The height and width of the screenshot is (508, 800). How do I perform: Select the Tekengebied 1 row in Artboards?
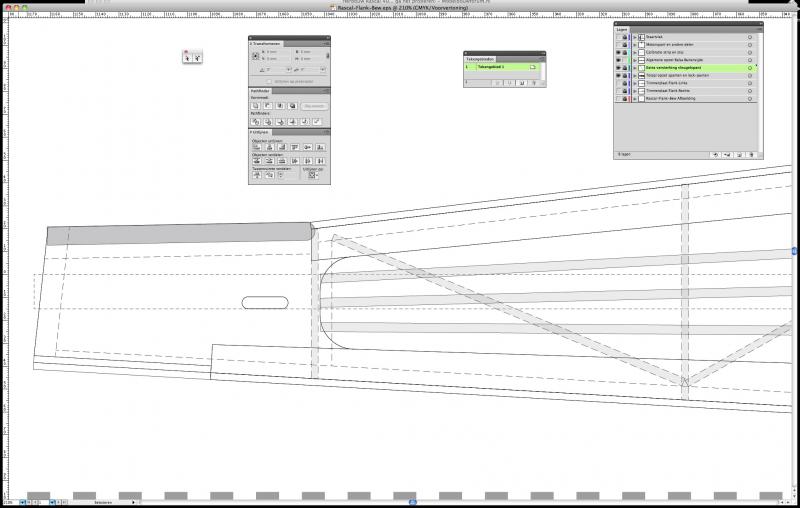tap(503, 67)
